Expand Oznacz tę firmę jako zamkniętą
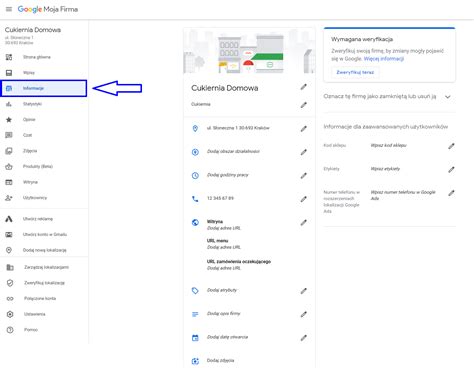 click(448, 97)
